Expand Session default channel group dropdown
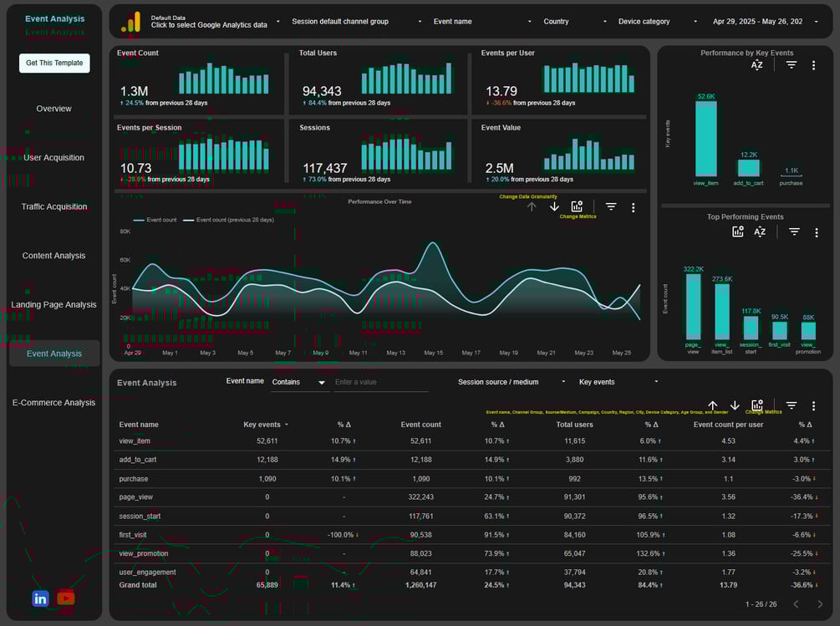The width and height of the screenshot is (840, 626). [x=356, y=22]
